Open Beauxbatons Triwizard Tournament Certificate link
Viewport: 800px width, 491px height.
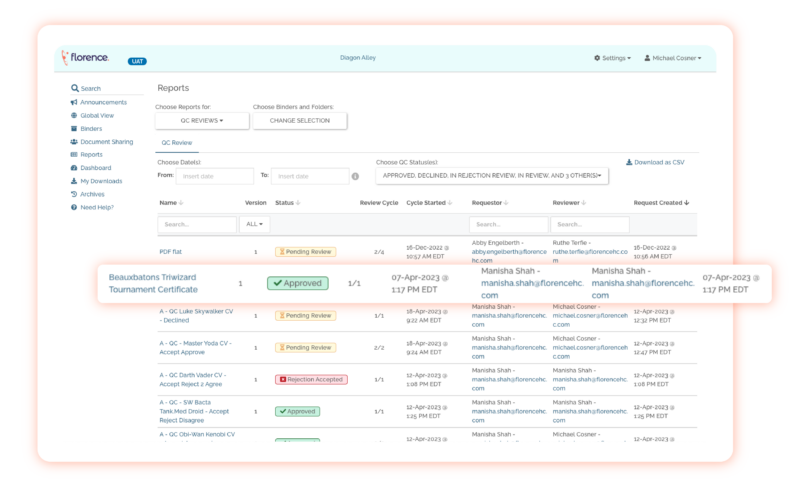click(x=153, y=283)
